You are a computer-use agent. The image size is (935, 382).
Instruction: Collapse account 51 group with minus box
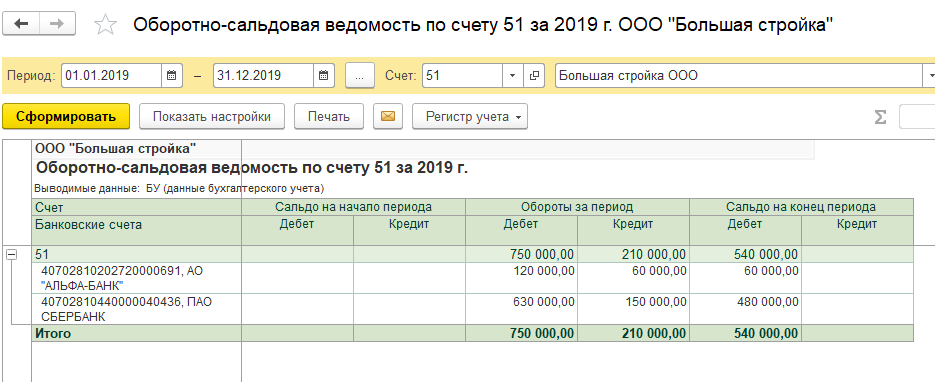coord(11,254)
